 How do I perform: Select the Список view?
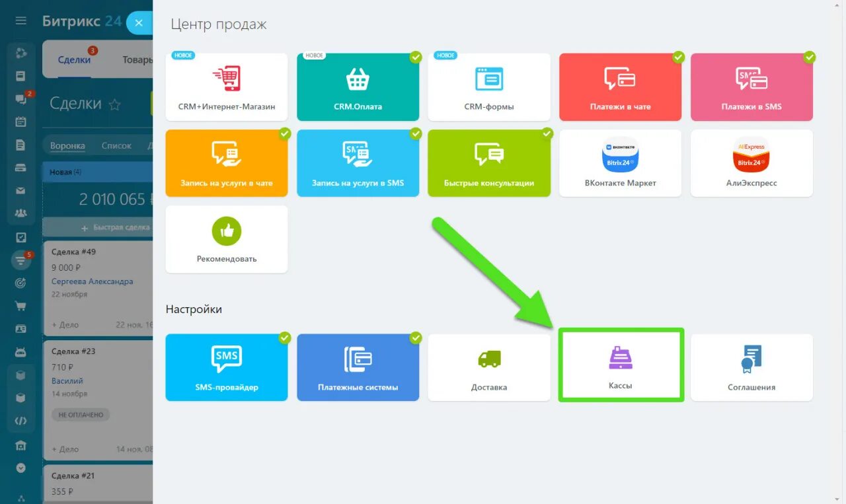(116, 145)
